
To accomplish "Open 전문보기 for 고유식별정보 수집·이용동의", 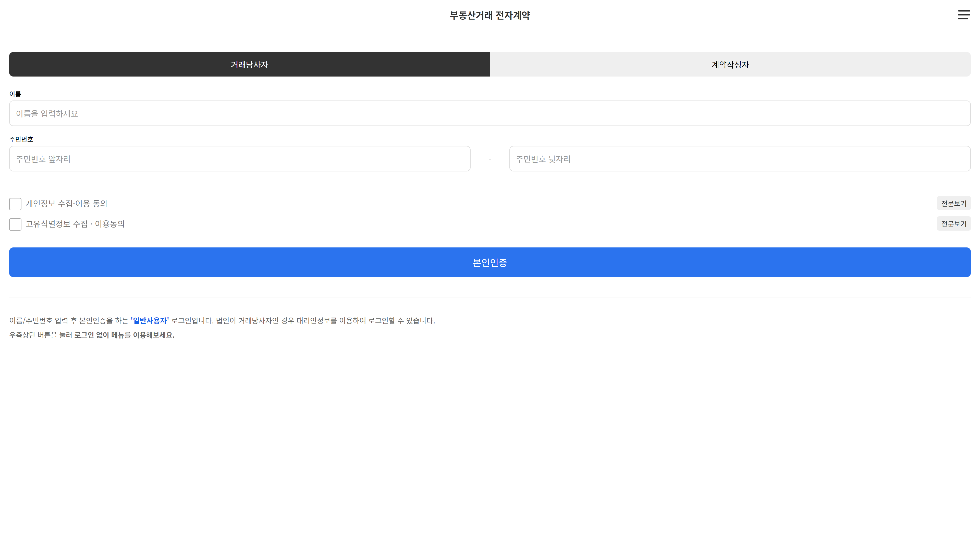I will 953,224.
